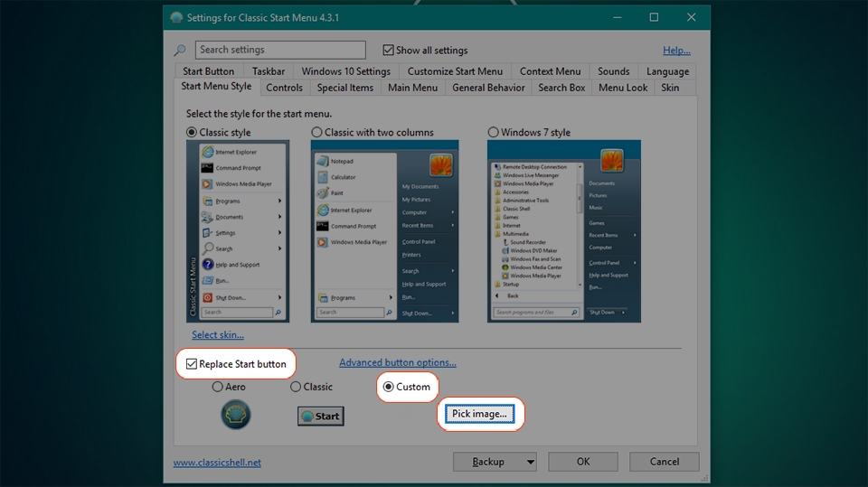Toggle Show all settings checkbox
This screenshot has height=487, width=868.
pos(388,51)
